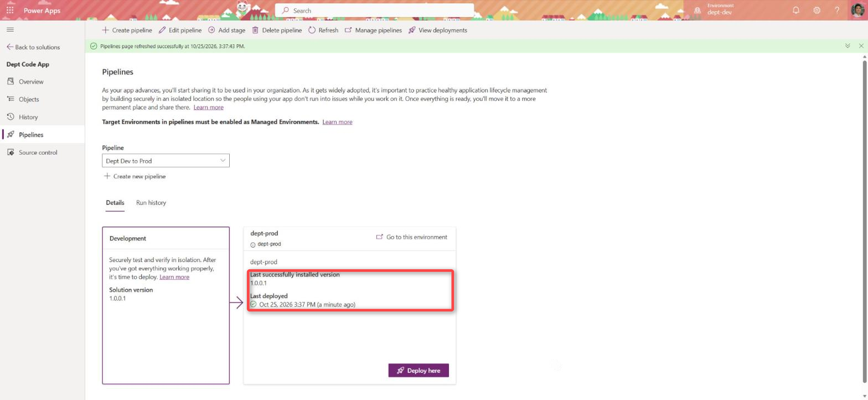Open the History page
The image size is (868, 400).
(42, 117)
